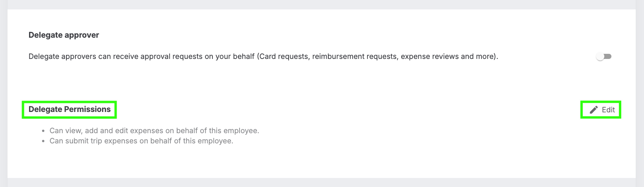The image size is (644, 187).
Task: Select the Delegate Permissions heading
Action: tap(70, 109)
